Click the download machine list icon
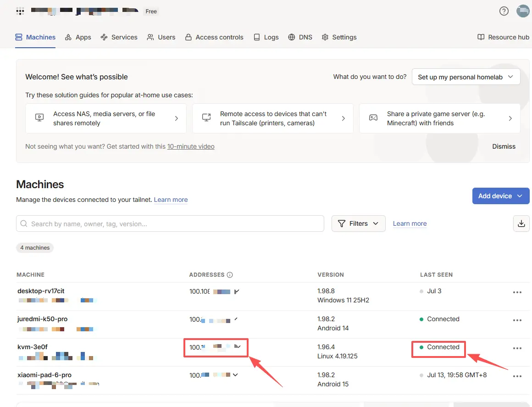Viewport: 532px width, 407px height. coord(521,224)
